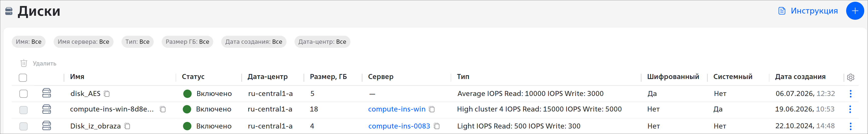Image resolution: width=868 pixels, height=134 pixels.
Task: Expand the Дата-центр filter chip
Action: [322, 42]
